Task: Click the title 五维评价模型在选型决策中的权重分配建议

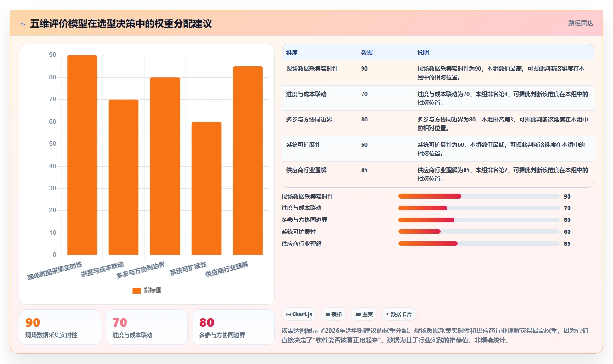Action: point(121,23)
